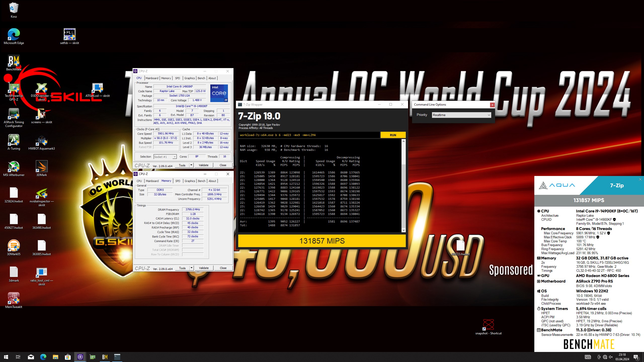Open the 363490.hwbot file
This screenshot has height=362, width=644.
pos(42,222)
